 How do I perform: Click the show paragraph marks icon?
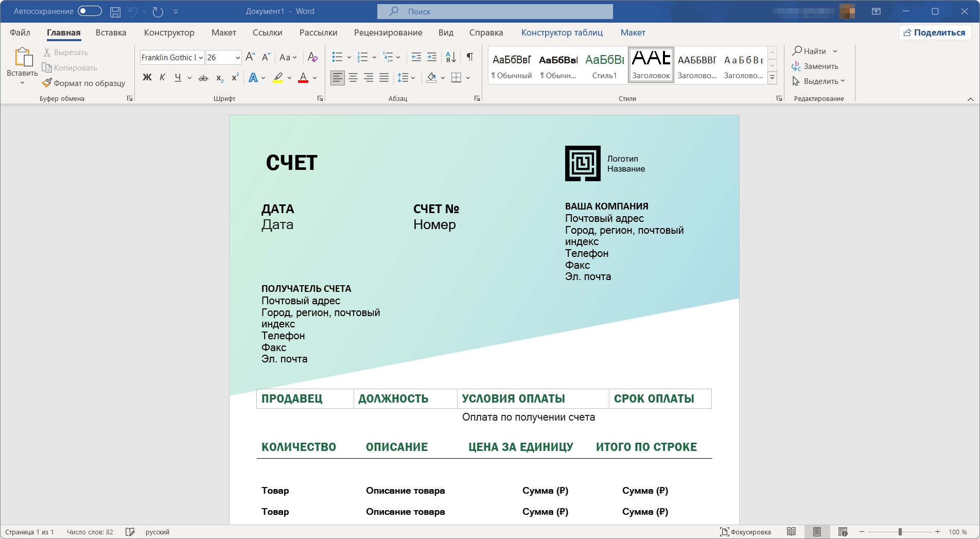pyautogui.click(x=469, y=57)
